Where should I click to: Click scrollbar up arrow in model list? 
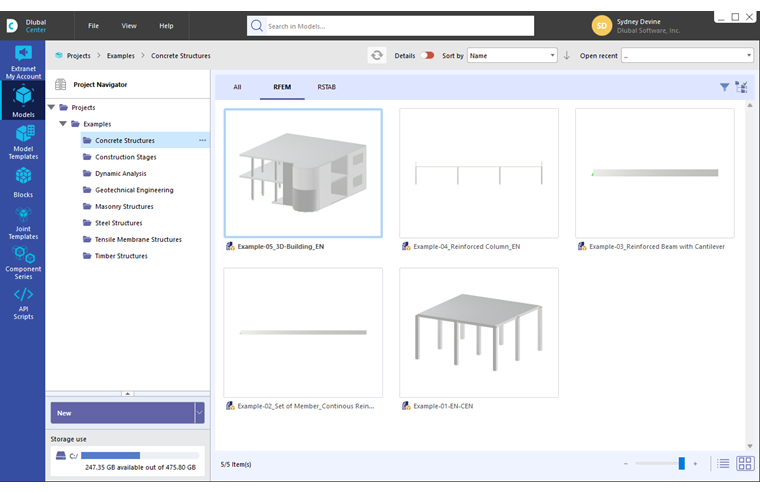pyautogui.click(x=750, y=105)
